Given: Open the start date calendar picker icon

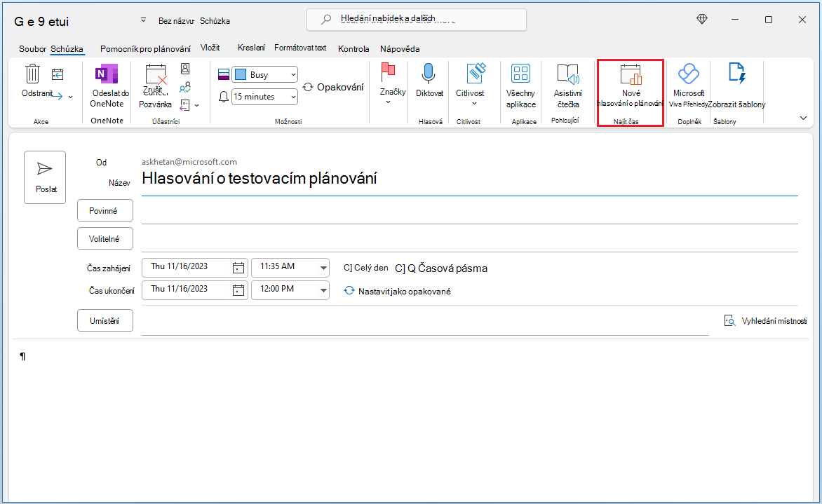Looking at the screenshot, I should (238, 268).
